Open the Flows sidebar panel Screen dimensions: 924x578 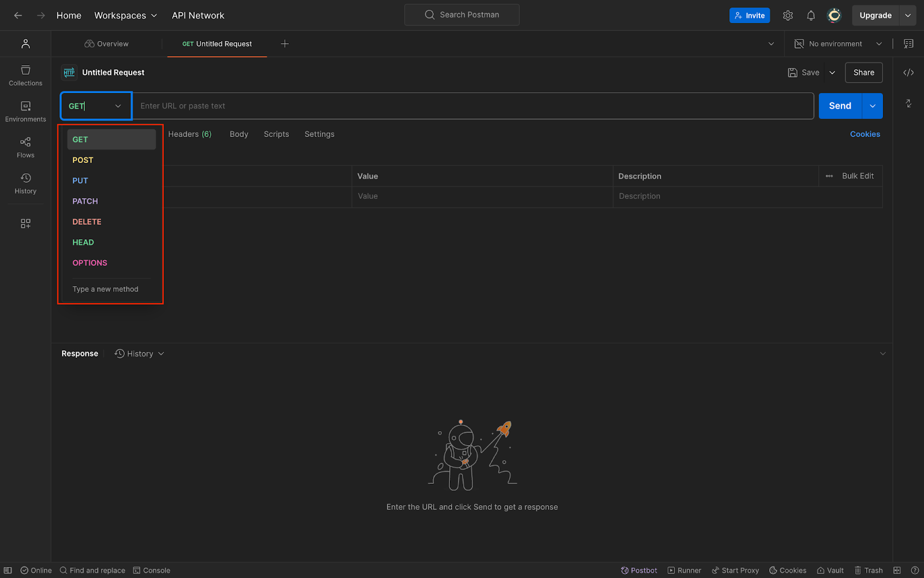point(25,147)
